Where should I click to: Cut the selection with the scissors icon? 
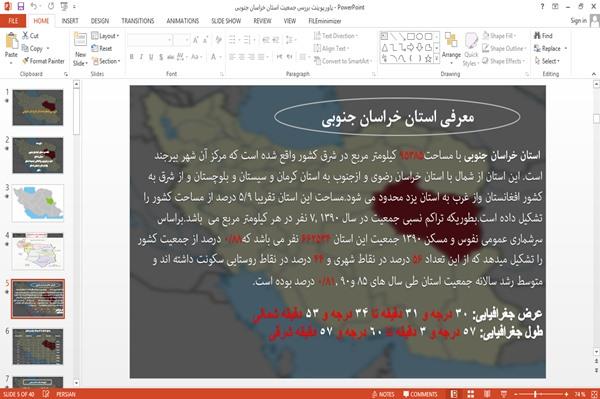[x=26, y=36]
